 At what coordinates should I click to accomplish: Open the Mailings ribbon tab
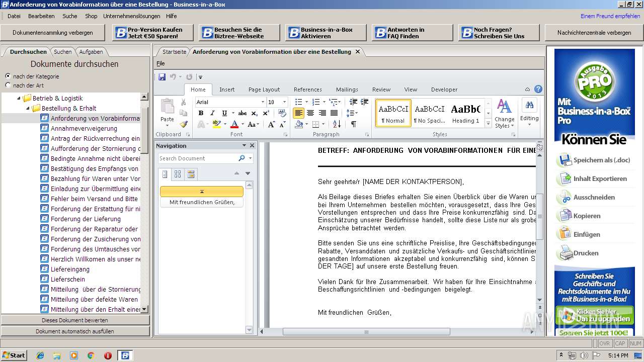(x=347, y=89)
